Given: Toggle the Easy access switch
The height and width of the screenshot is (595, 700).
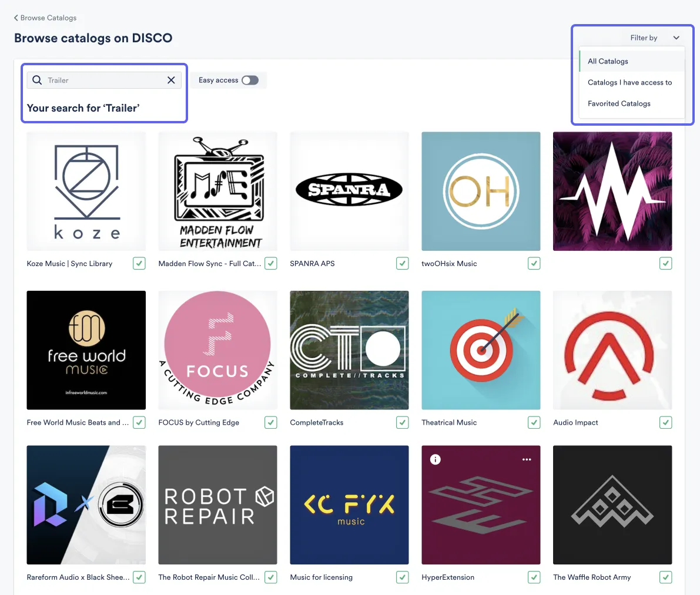Looking at the screenshot, I should (250, 80).
